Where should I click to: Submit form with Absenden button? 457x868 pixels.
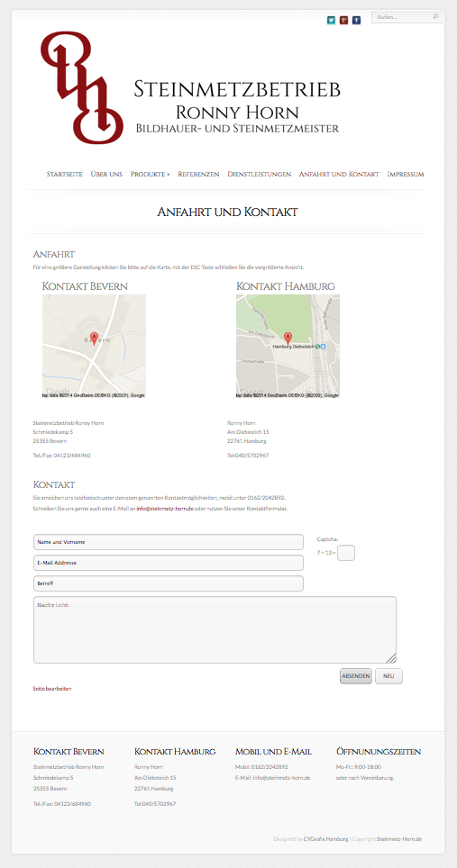pyautogui.click(x=356, y=676)
